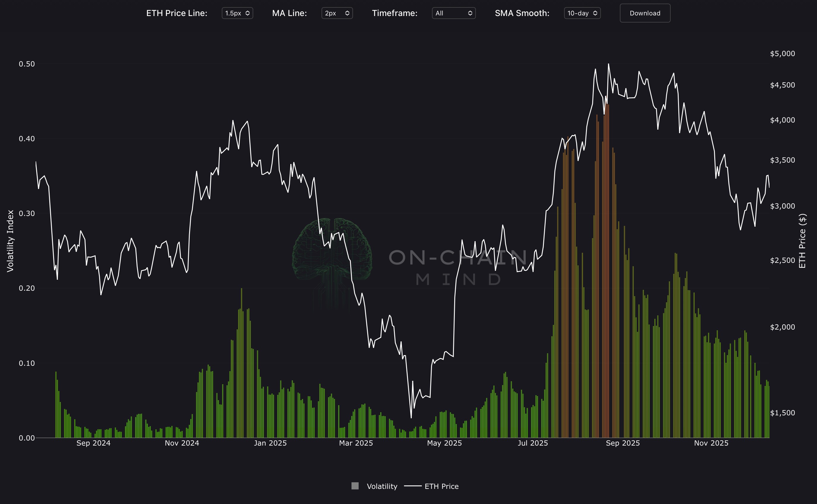Toggle Volatility series in the legend
Image resolution: width=817 pixels, height=504 pixels.
(382, 486)
